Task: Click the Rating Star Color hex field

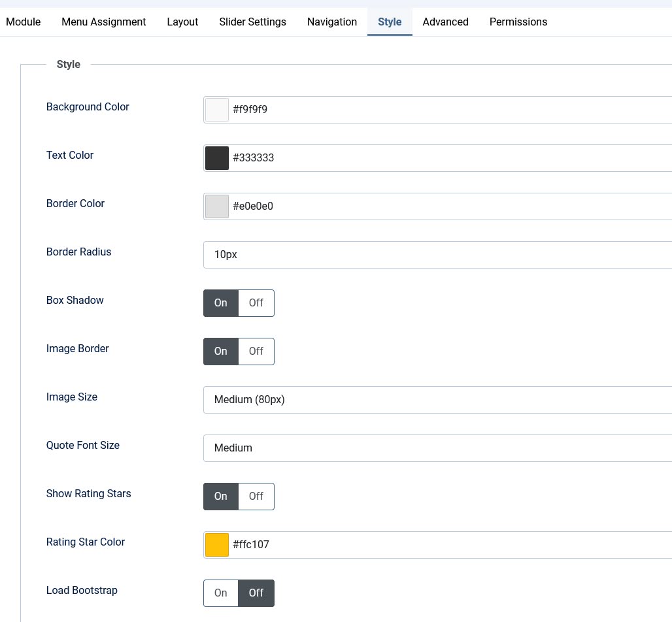Action: point(450,545)
